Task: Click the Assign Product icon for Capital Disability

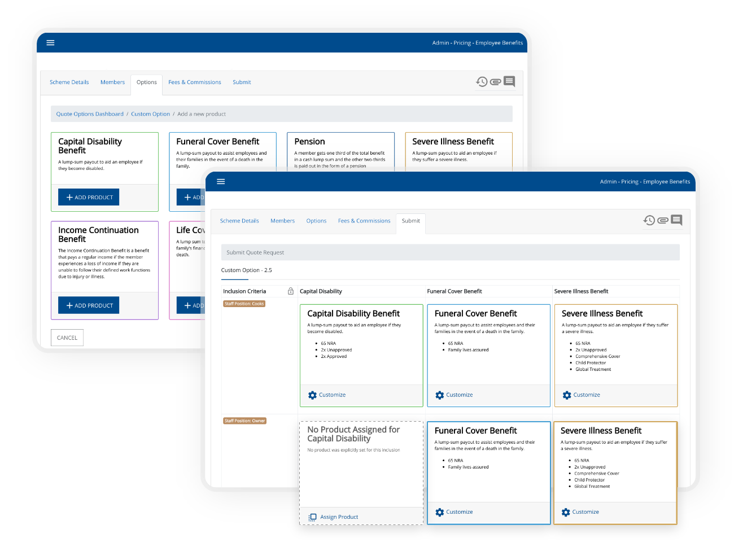Action: [312, 517]
